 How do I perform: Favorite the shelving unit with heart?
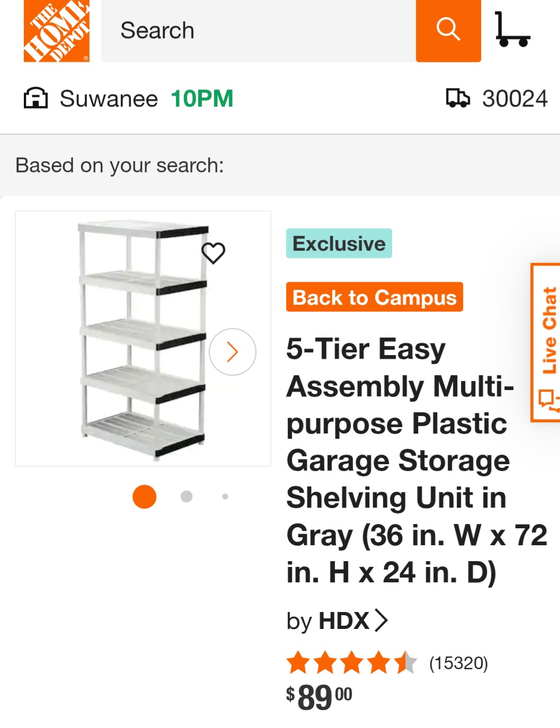click(x=214, y=253)
